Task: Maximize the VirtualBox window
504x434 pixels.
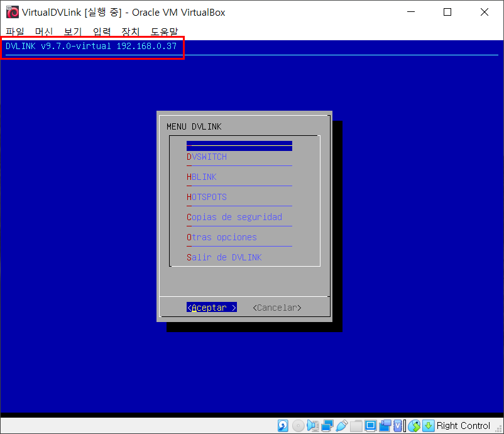Action: click(447, 12)
